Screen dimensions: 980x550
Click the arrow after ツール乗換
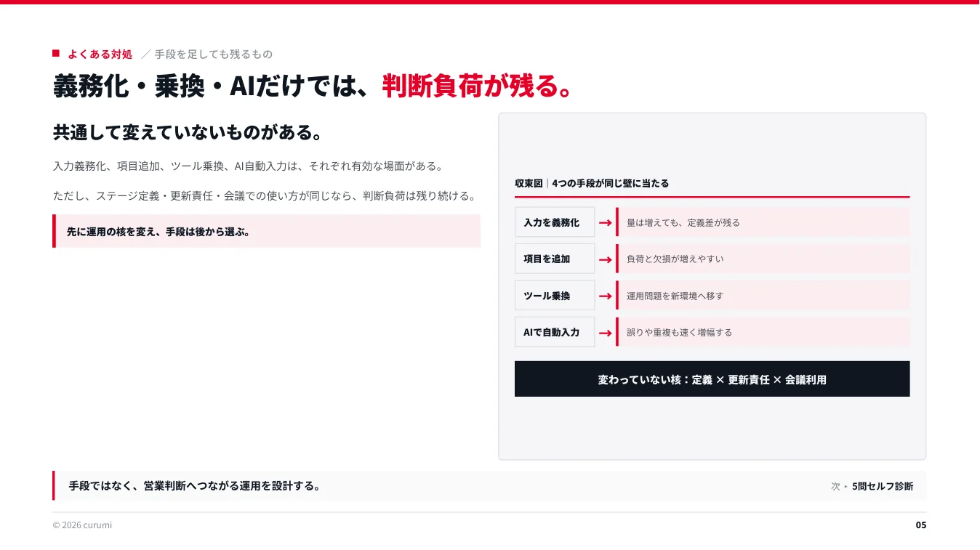coord(605,296)
